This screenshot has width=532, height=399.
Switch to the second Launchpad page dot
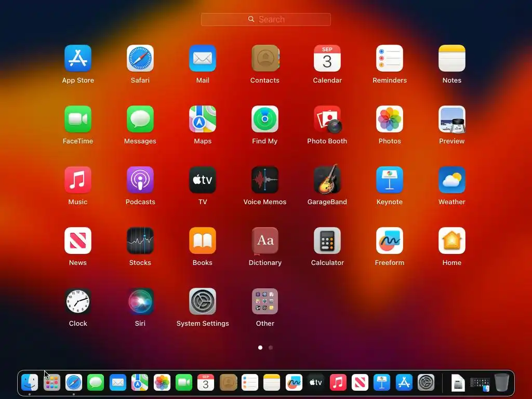tap(271, 348)
